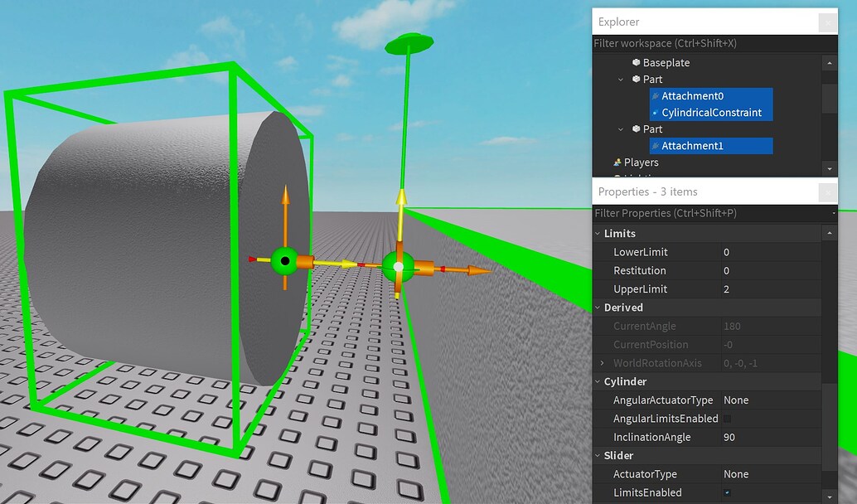Click the Explorer panel title

(x=618, y=22)
